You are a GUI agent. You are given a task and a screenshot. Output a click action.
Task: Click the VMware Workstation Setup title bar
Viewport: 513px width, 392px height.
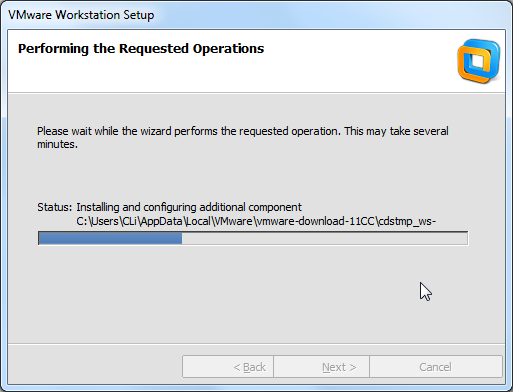coord(256,15)
